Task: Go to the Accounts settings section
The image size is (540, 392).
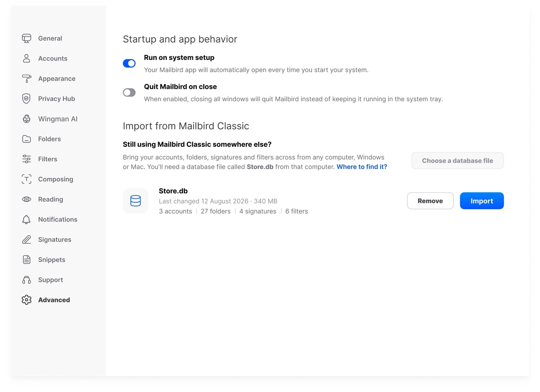Action: coord(53,59)
